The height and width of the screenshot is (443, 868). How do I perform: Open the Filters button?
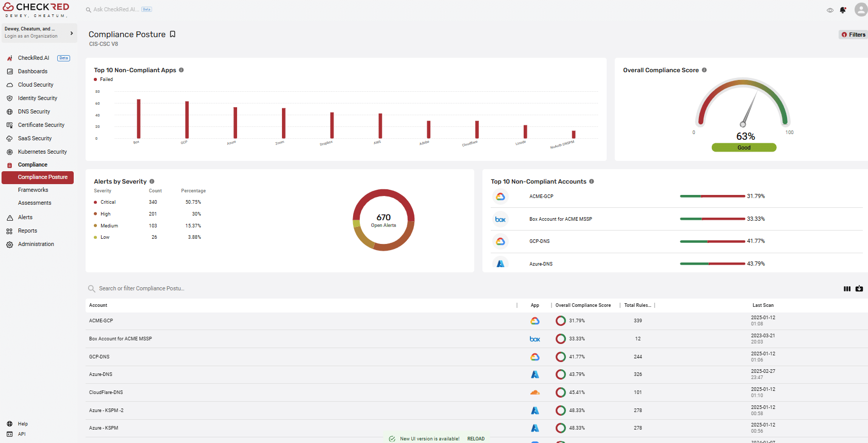854,35
